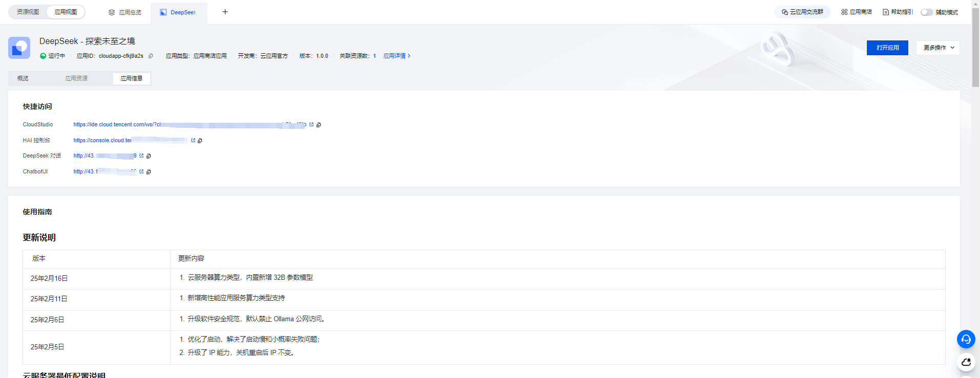
Task: Go to 应用商店
Action: [856, 12]
